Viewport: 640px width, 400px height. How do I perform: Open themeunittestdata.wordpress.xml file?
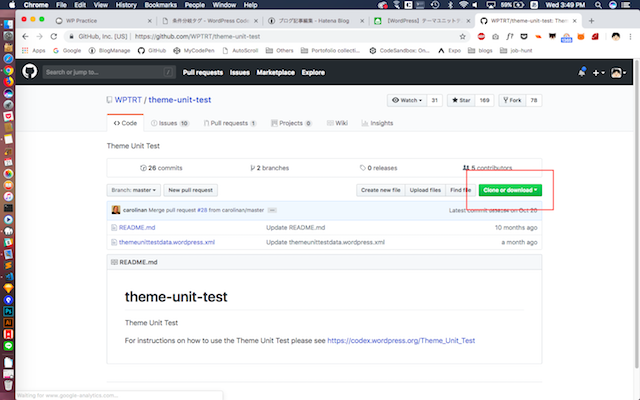point(167,242)
